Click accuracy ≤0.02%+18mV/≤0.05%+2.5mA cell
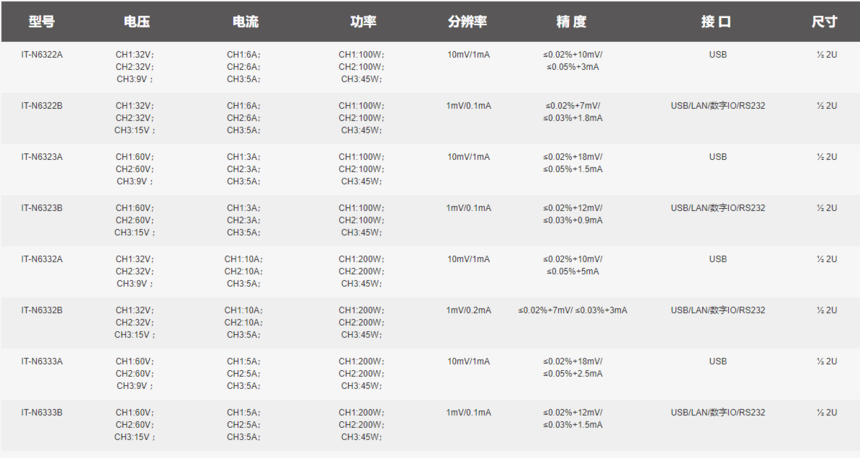860x458 pixels. pos(573,367)
